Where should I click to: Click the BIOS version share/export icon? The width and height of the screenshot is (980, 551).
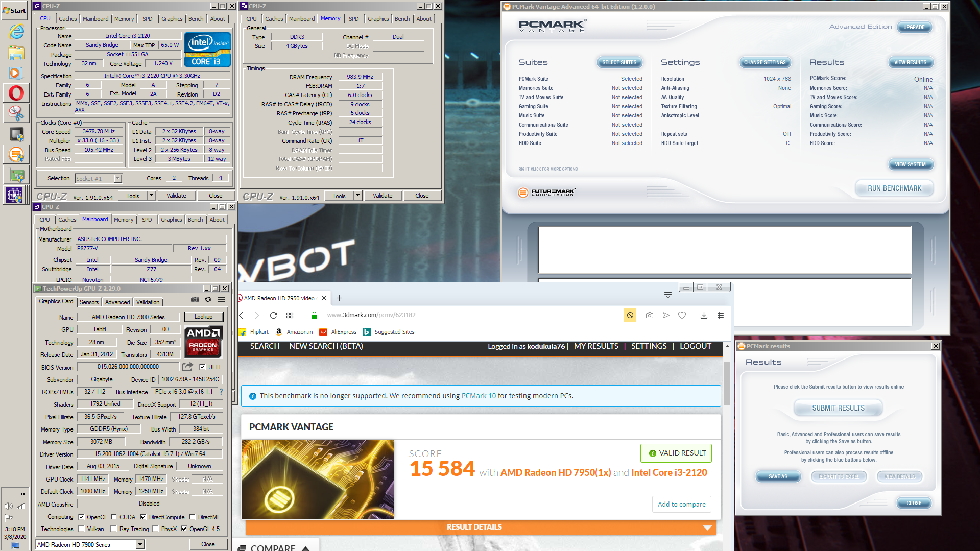tap(187, 367)
